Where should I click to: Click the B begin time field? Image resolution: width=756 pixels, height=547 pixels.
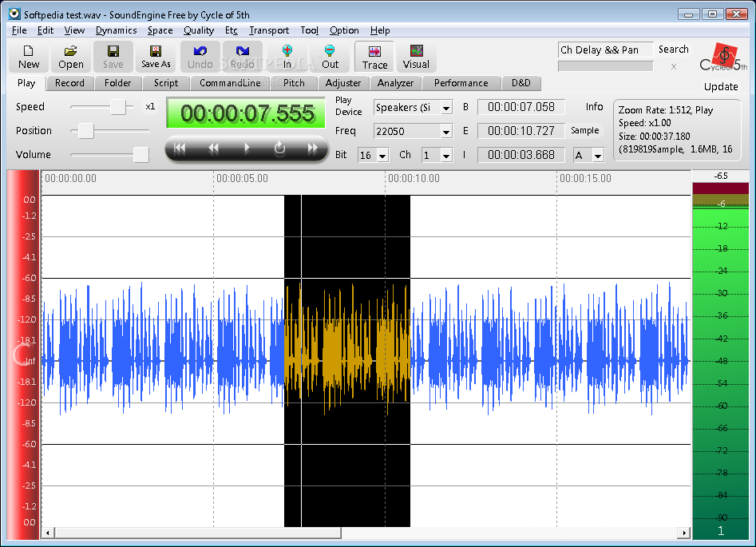coord(520,107)
